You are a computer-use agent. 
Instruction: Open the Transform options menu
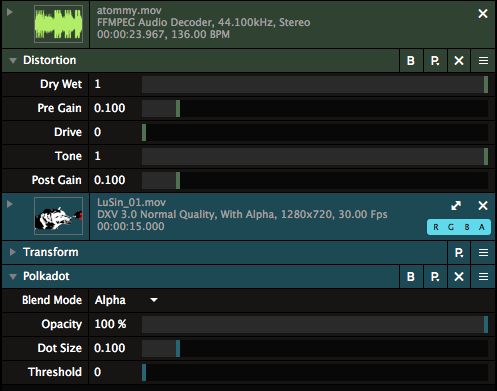click(483, 253)
